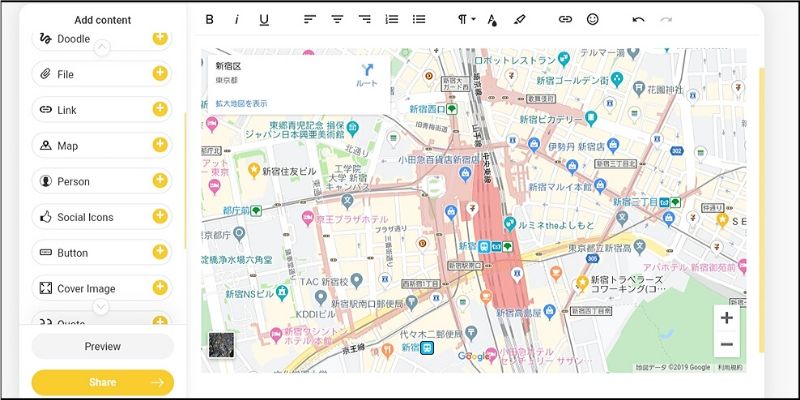Select the 京王プラザホテル map pin
800x400 pixels.
tap(308, 219)
